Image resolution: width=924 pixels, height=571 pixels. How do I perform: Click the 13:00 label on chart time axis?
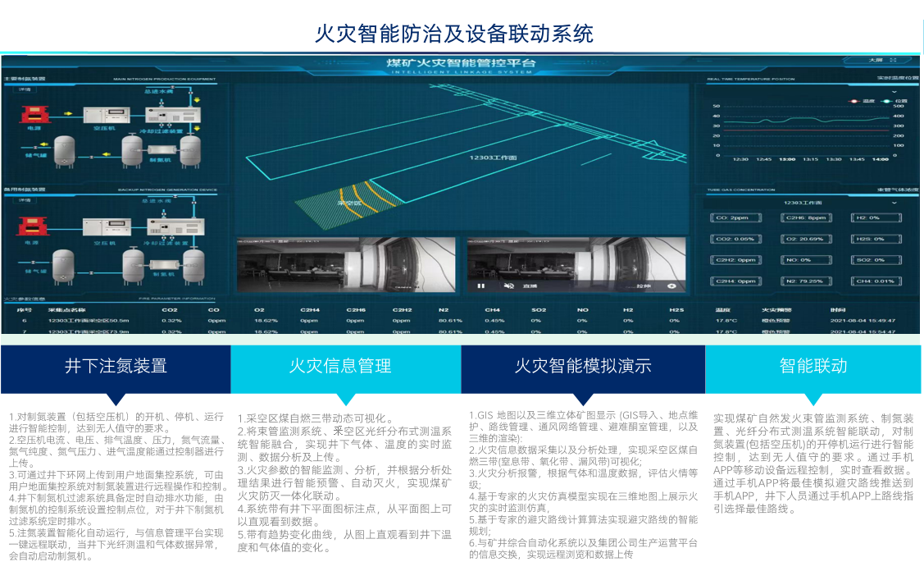coord(787,159)
